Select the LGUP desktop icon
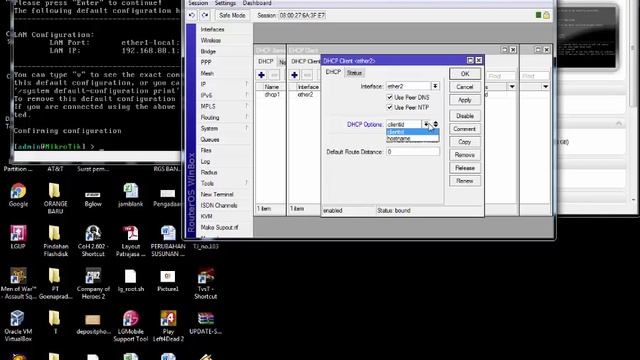Viewport: 640px width, 360px height. pyautogui.click(x=18, y=233)
